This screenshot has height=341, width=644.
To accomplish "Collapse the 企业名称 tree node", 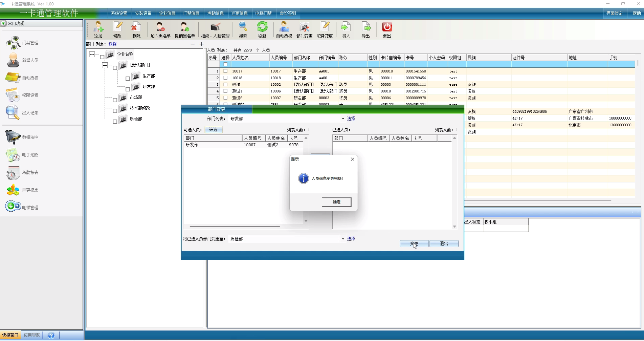I will pyautogui.click(x=92, y=54).
